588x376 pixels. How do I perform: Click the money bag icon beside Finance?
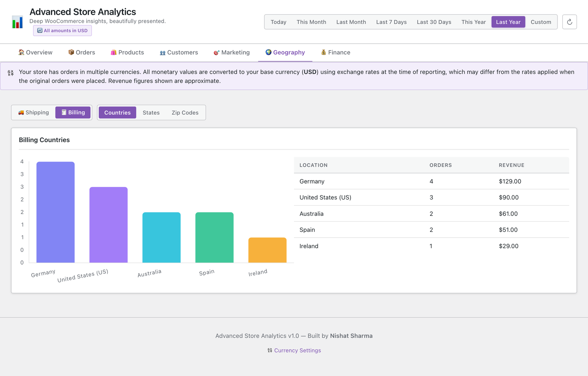click(324, 53)
